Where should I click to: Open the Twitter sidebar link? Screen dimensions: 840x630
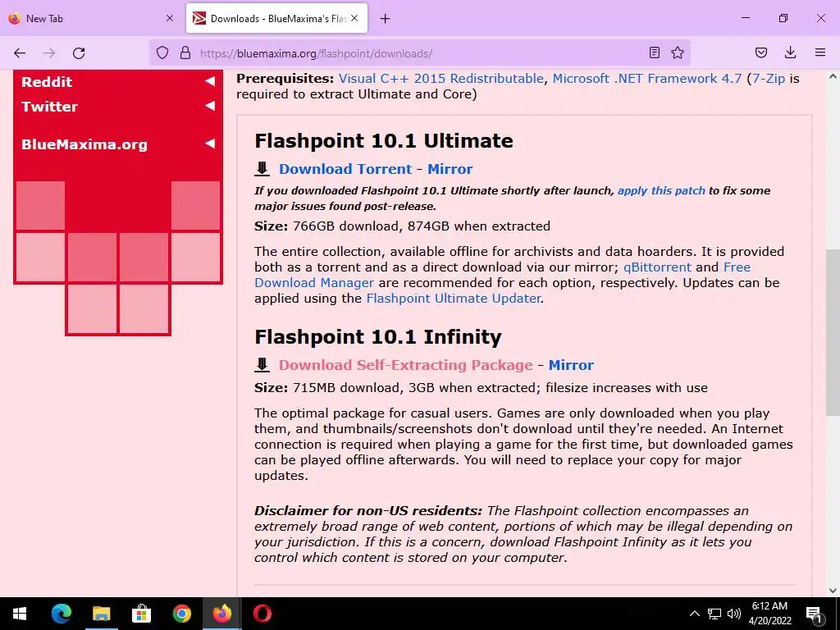(x=49, y=107)
